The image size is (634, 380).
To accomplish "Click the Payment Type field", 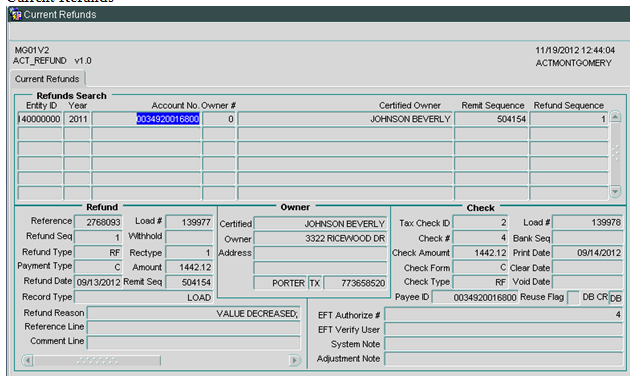I will [98, 267].
